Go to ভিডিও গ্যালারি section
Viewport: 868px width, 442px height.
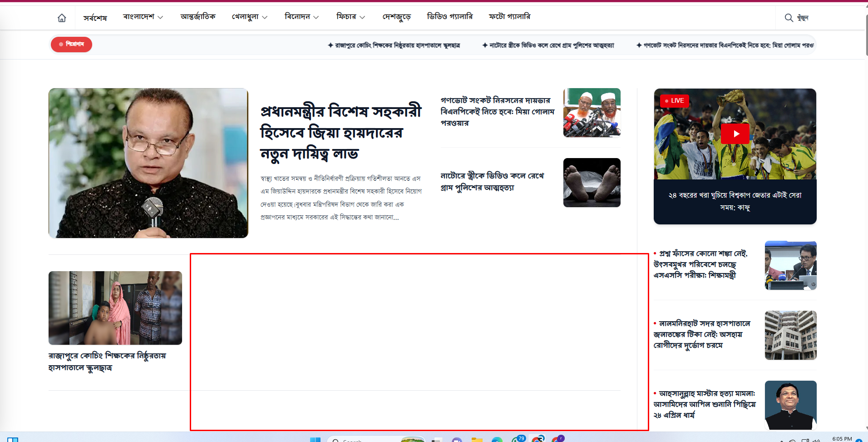point(449,17)
